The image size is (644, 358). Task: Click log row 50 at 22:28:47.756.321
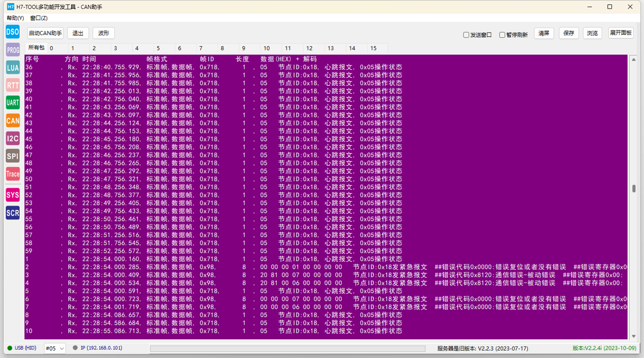214,179
